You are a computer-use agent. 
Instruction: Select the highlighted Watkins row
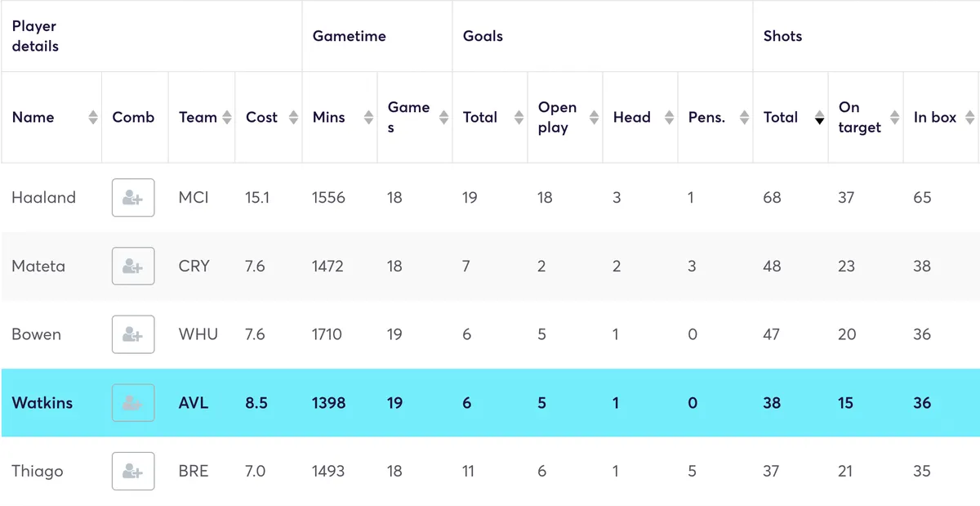[x=490, y=402]
